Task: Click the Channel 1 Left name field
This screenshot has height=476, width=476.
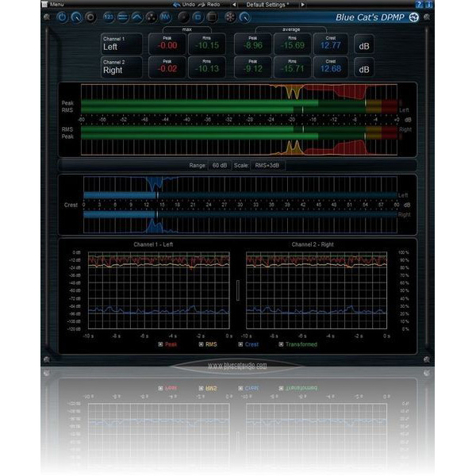Action: (x=121, y=44)
